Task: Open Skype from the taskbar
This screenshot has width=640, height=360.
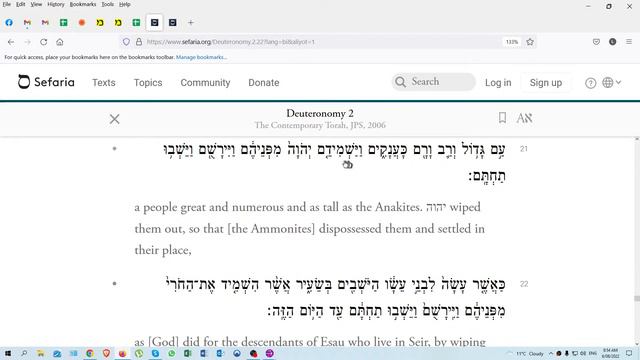Action: pos(155,353)
